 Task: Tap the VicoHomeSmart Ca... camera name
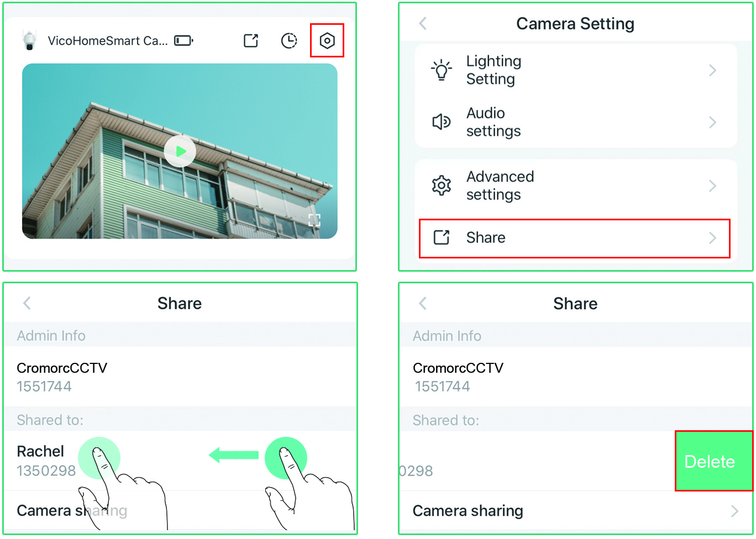(x=108, y=41)
